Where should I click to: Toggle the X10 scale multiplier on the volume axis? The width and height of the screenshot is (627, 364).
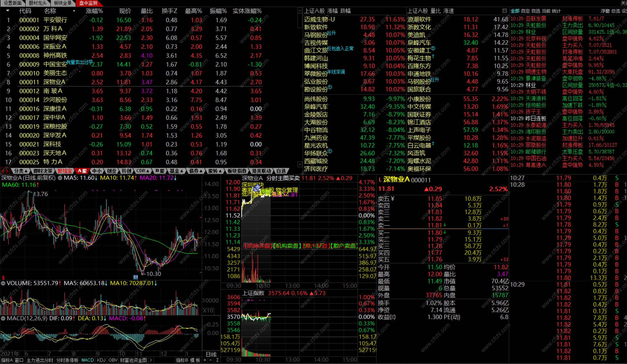click(x=208, y=311)
